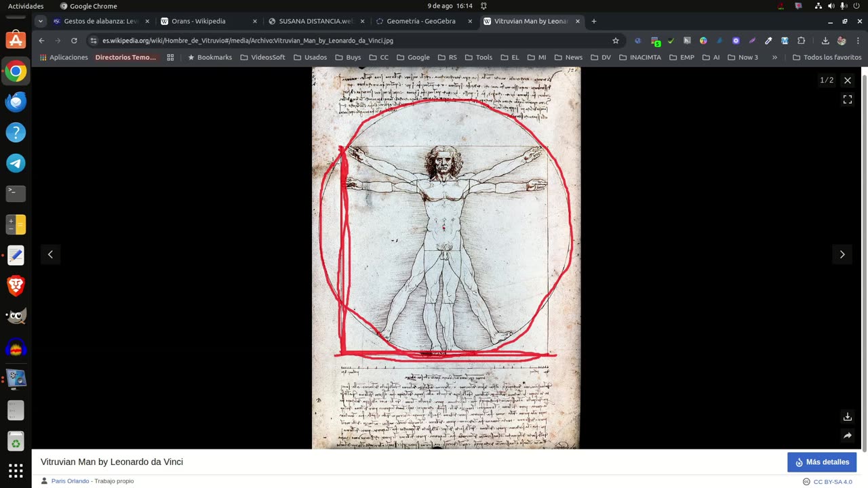Open Thunderbird mail from the dock
The width and height of the screenshot is (868, 488).
point(16,102)
